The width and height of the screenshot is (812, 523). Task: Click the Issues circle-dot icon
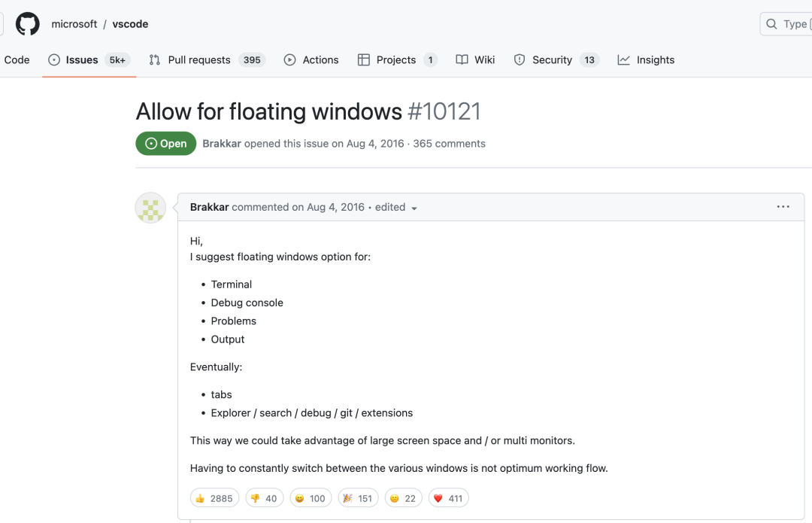pos(54,60)
